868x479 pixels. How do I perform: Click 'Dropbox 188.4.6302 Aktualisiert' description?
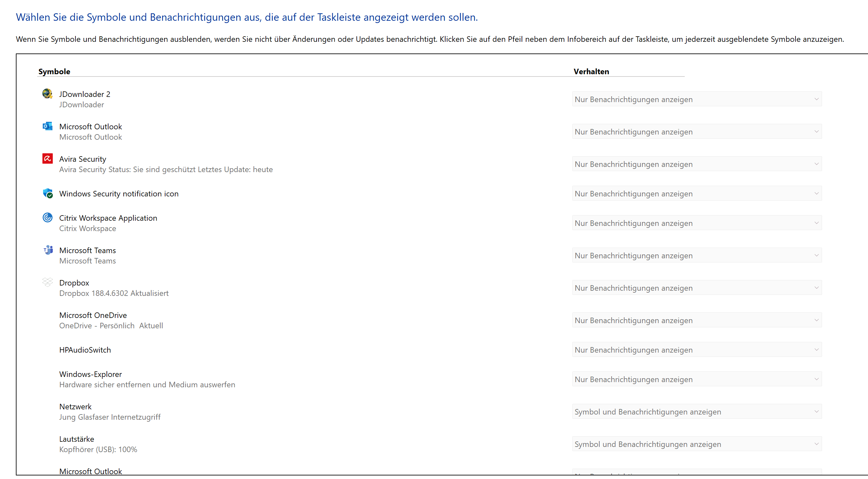click(x=114, y=293)
